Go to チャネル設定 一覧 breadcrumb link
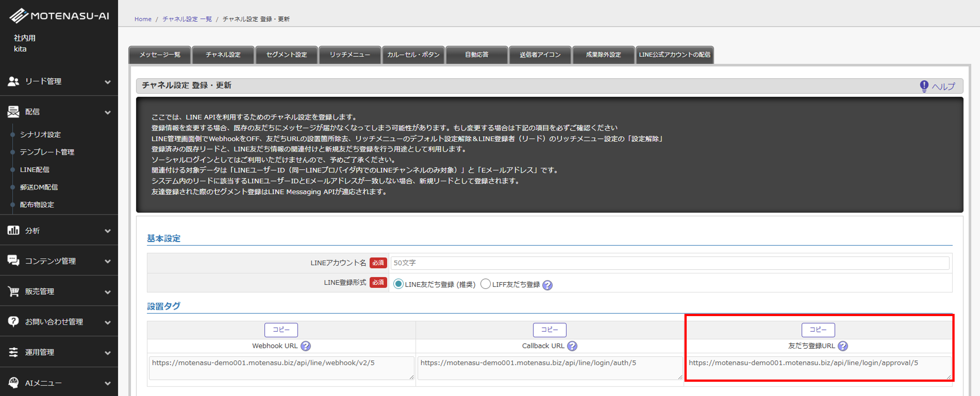Image resolution: width=980 pixels, height=396 pixels. point(187,19)
